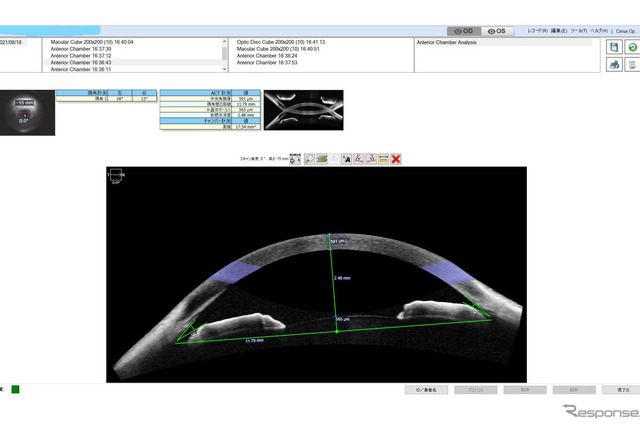Click the 完了 finish button
640x426 pixels.
point(622,390)
